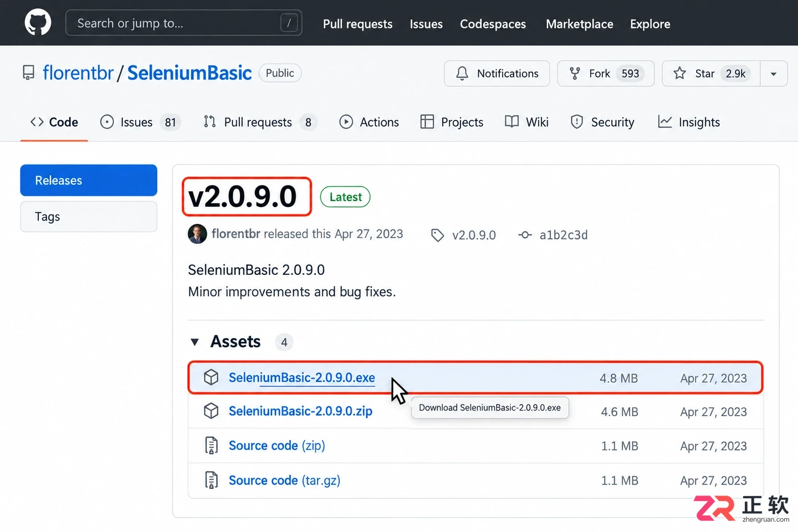Viewport: 798px width, 532px height.
Task: Download SeleniumBasic-2.0.9.0.exe
Action: click(301, 377)
